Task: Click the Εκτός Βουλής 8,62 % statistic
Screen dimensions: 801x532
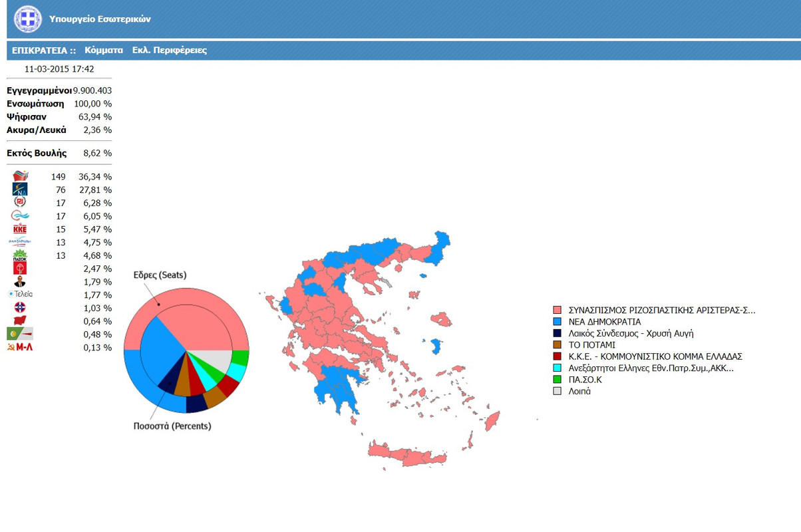Action: (x=59, y=154)
